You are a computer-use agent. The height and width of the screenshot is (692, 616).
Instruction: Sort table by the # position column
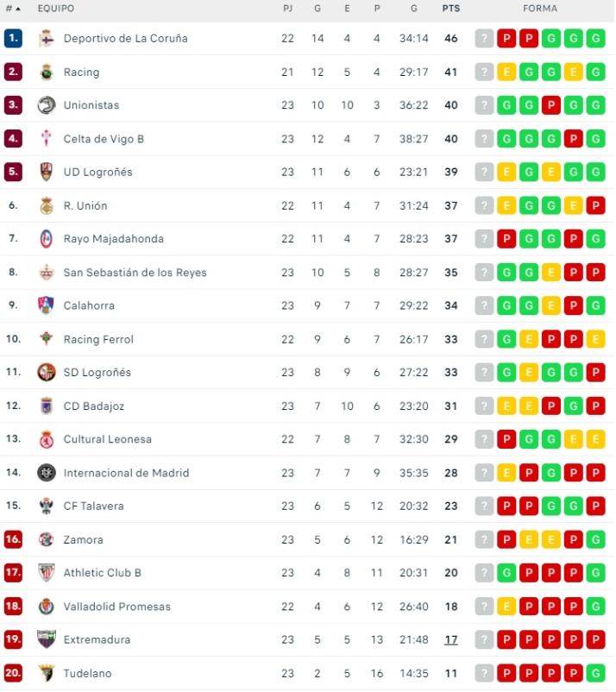13,9
